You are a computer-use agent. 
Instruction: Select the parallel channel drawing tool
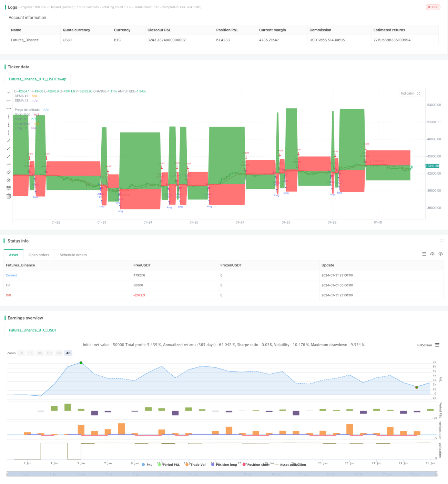9,172
